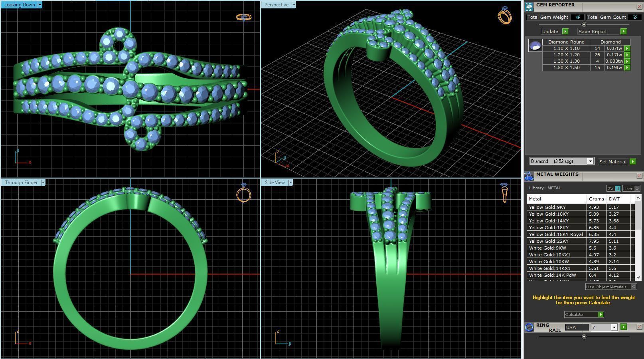Click the 0.19tw weight cell
This screenshot has height=359, width=644.
[614, 68]
